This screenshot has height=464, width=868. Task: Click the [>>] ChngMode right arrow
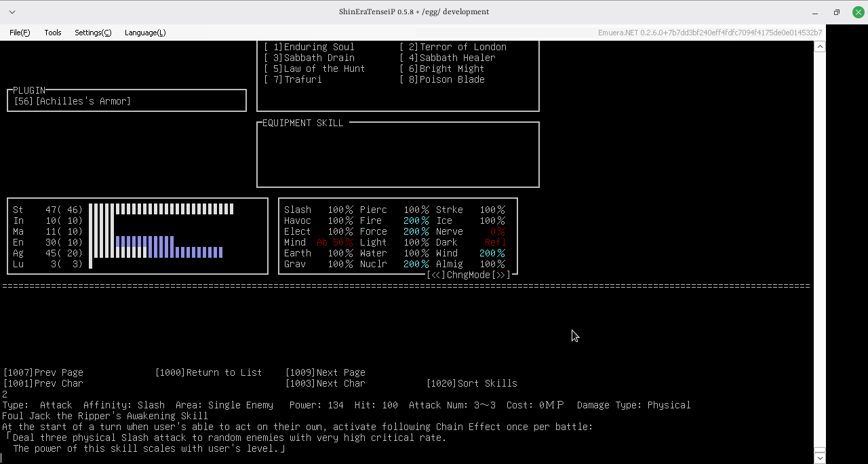coord(501,275)
